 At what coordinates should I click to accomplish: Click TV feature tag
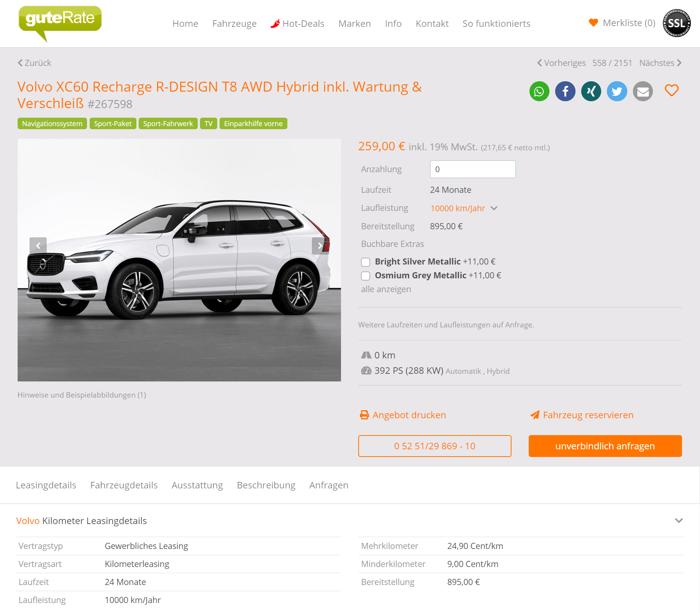pos(208,123)
